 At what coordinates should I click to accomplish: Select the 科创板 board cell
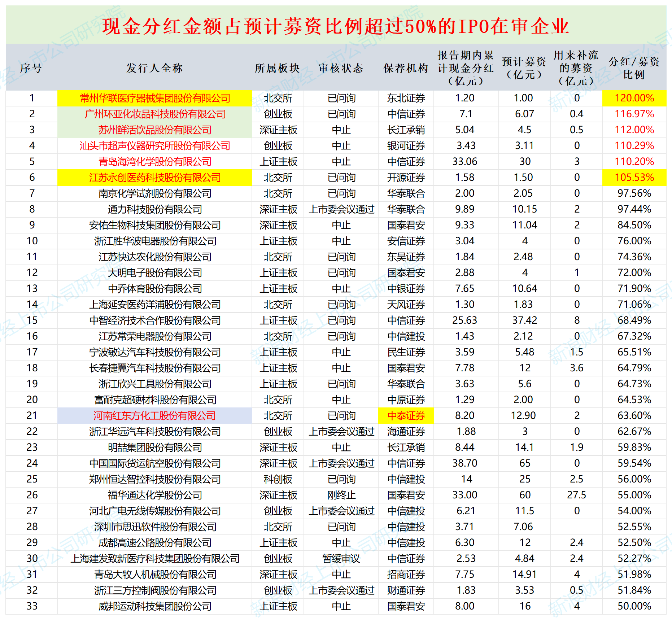[278, 479]
